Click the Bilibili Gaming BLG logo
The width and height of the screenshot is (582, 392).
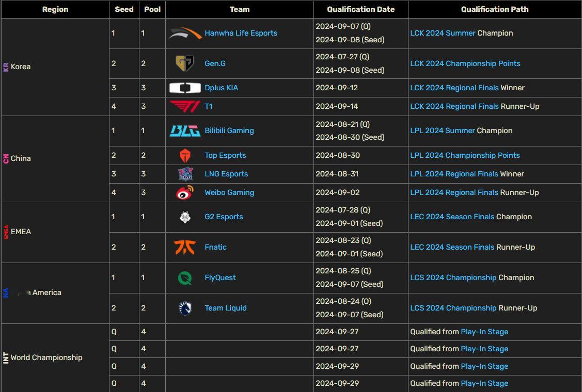(x=185, y=130)
